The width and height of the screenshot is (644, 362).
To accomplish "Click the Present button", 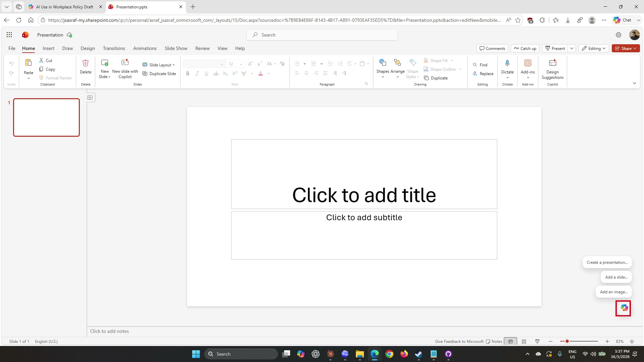I will point(555,48).
